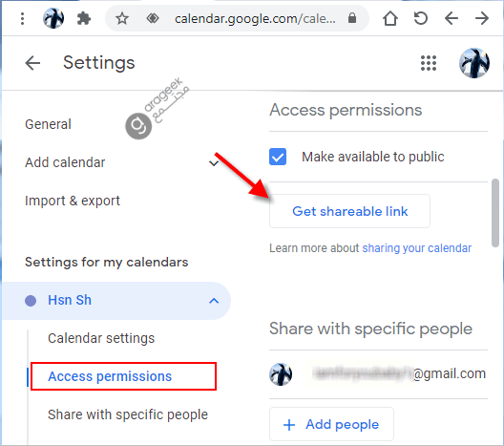Screen dimensions: 504x446
Task: Open General settings
Action: (x=49, y=124)
